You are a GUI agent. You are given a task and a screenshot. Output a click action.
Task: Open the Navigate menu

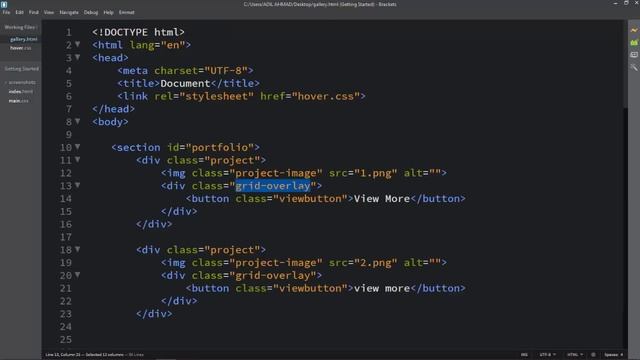(x=69, y=12)
